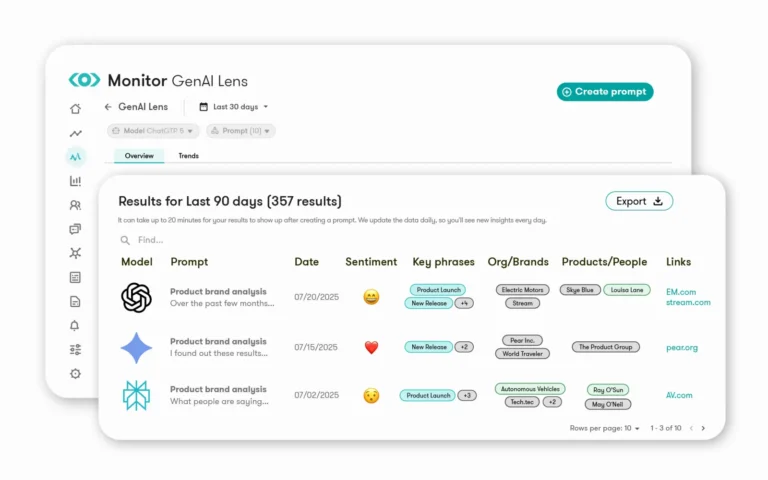
Task: Open the newsletter list icon in sidebar
Action: click(75, 277)
